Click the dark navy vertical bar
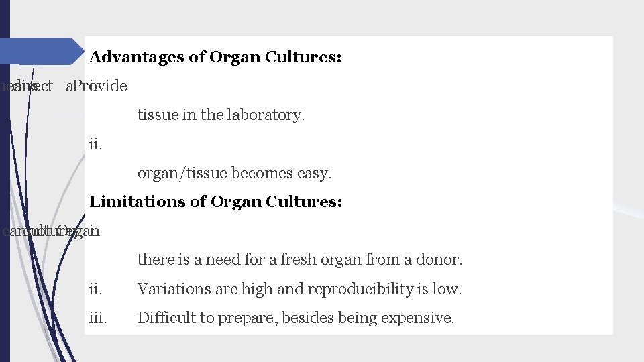Viewport: 644px width, 362px height. point(5,181)
